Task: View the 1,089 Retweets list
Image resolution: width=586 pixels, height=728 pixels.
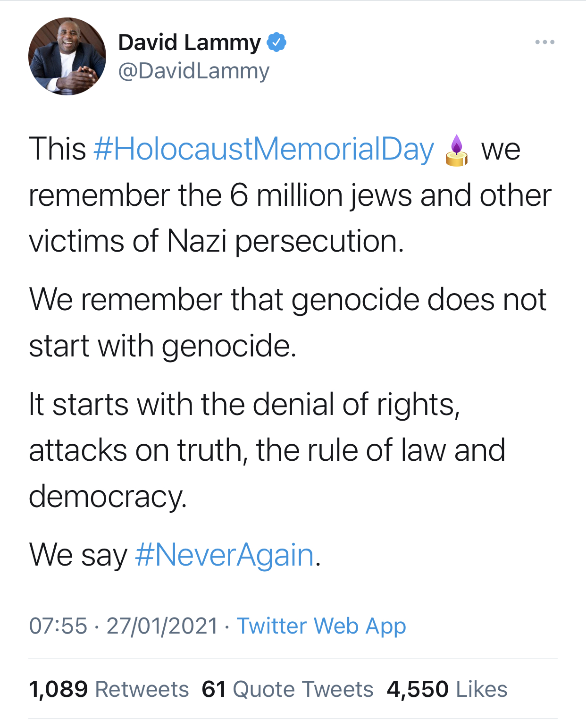Action: point(109,689)
